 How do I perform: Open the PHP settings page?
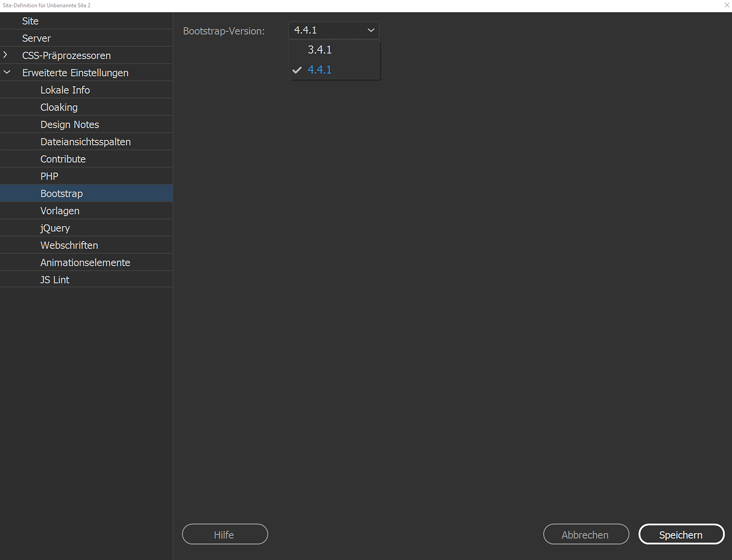[49, 176]
